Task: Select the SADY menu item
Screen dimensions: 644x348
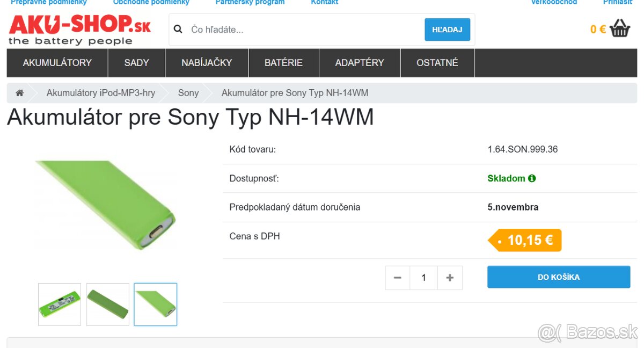Action: click(x=136, y=63)
